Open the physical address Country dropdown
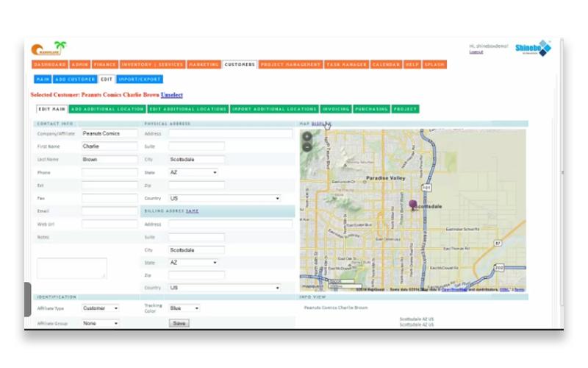Screen dimensions: 588x368 [x=224, y=198]
